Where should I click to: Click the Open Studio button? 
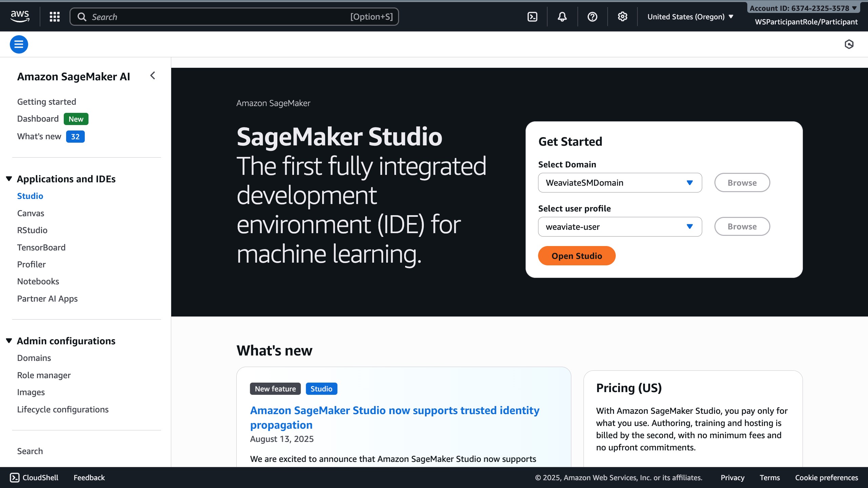tap(577, 256)
